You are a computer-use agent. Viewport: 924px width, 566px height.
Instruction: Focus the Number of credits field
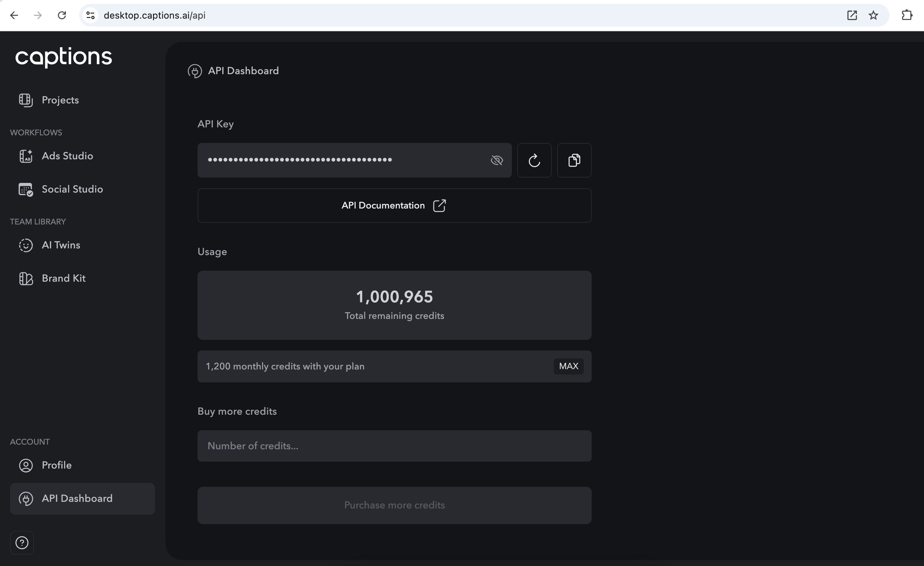click(x=394, y=446)
